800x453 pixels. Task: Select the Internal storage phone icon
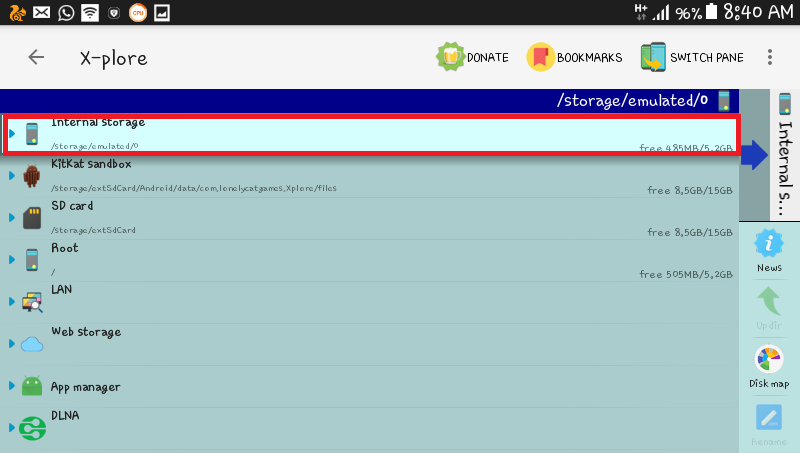32,134
